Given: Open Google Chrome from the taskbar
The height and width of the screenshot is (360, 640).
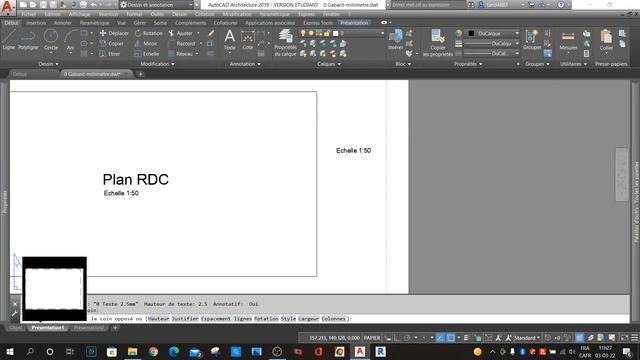Looking at the screenshot, I should (x=153, y=351).
